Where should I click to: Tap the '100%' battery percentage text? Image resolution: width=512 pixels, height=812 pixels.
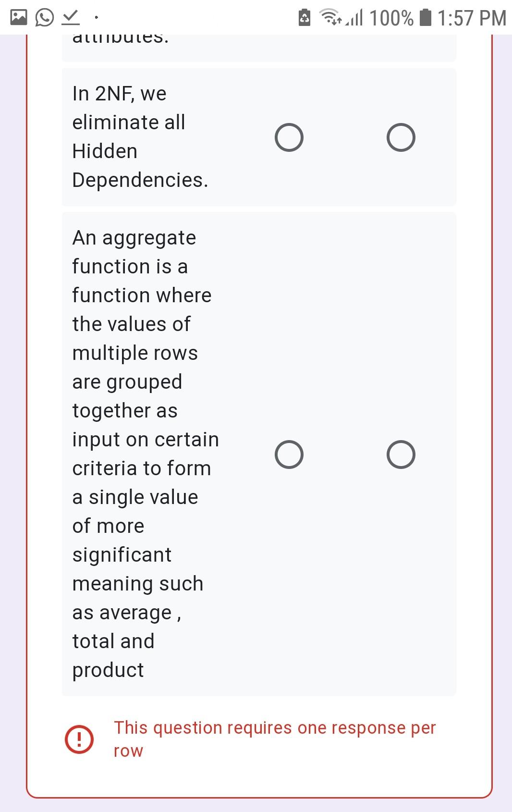pyautogui.click(x=391, y=18)
